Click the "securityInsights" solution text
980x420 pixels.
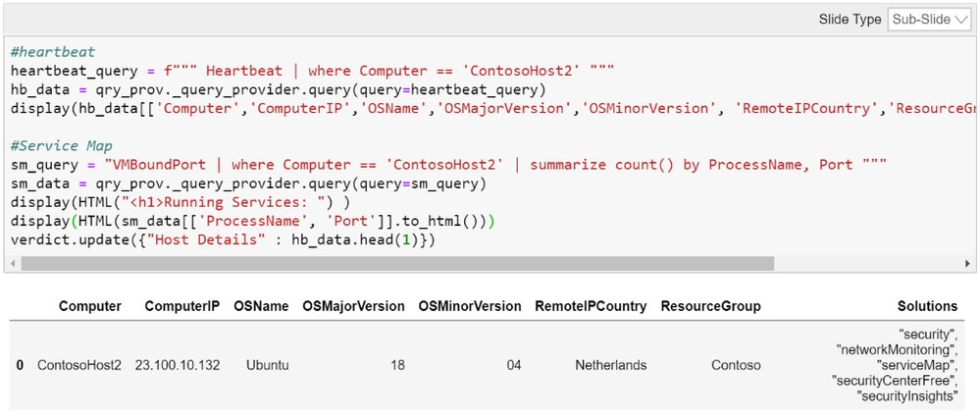tap(907, 395)
